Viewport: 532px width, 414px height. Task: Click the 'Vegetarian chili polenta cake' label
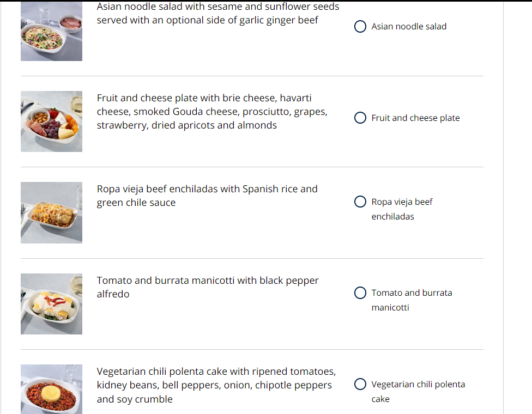(418, 392)
